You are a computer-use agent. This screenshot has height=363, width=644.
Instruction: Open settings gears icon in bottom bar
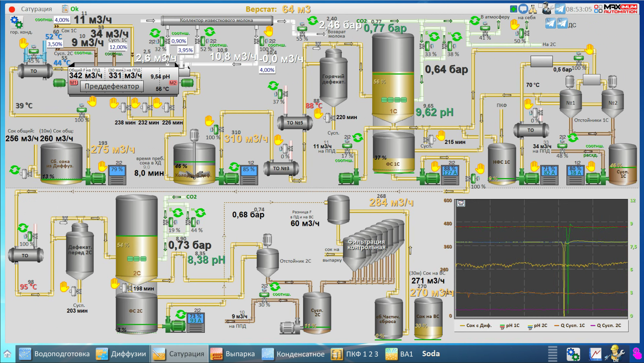click(x=573, y=354)
